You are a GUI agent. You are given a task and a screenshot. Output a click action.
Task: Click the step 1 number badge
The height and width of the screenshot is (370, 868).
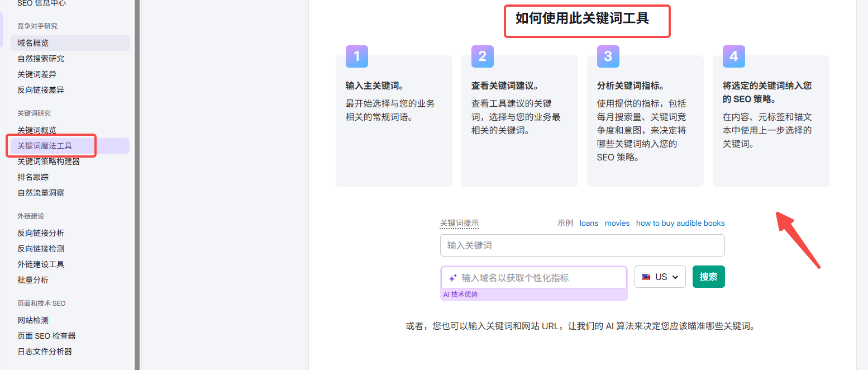(357, 56)
